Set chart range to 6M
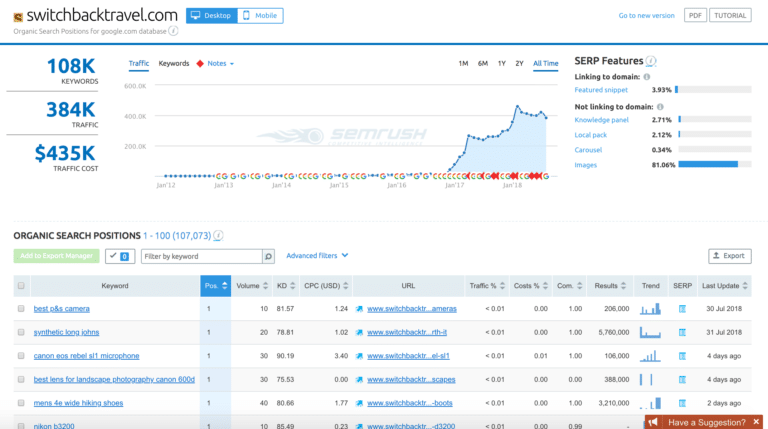This screenshot has width=768, height=429. [483, 64]
